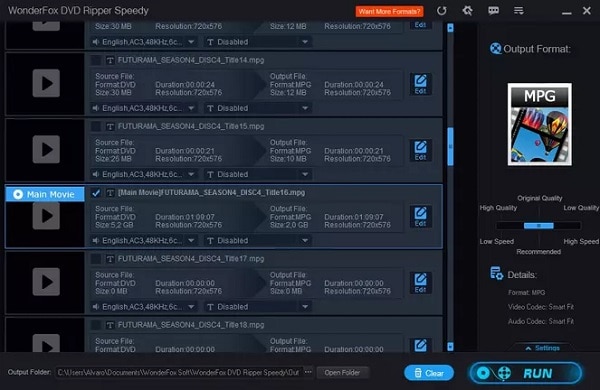Viewport: 600px width, 390px height.
Task: Check the Title15 checkbox
Action: coord(96,127)
